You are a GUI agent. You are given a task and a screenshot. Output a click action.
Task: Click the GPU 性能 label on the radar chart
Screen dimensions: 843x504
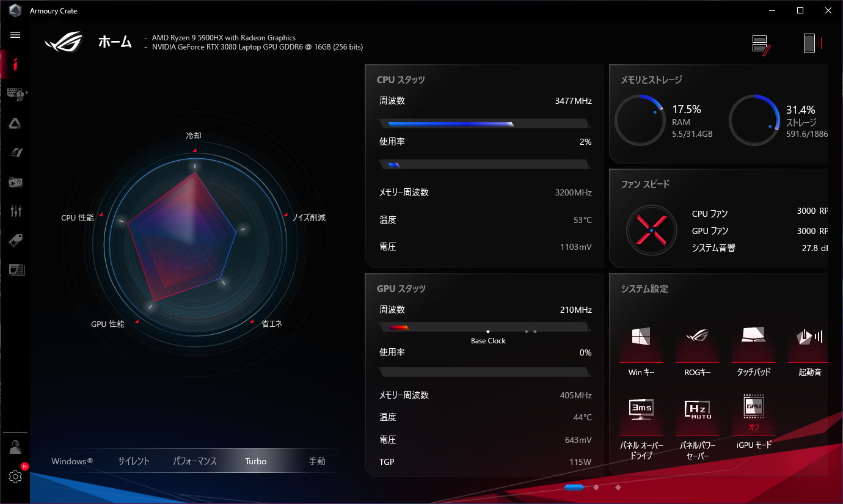108,324
